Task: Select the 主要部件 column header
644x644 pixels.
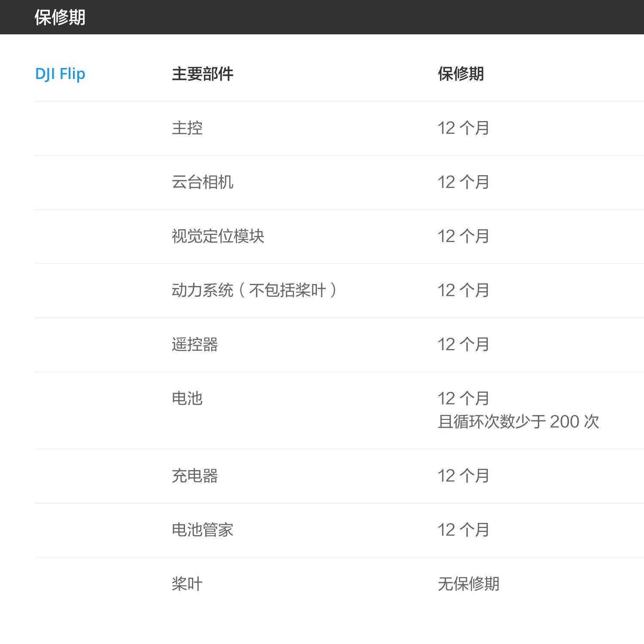Action: (x=202, y=74)
